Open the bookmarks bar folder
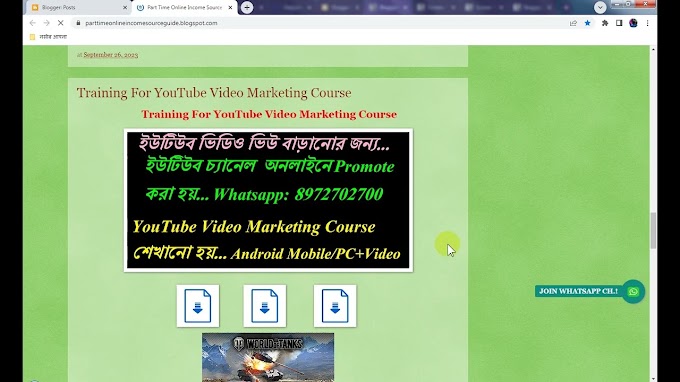 pos(48,37)
